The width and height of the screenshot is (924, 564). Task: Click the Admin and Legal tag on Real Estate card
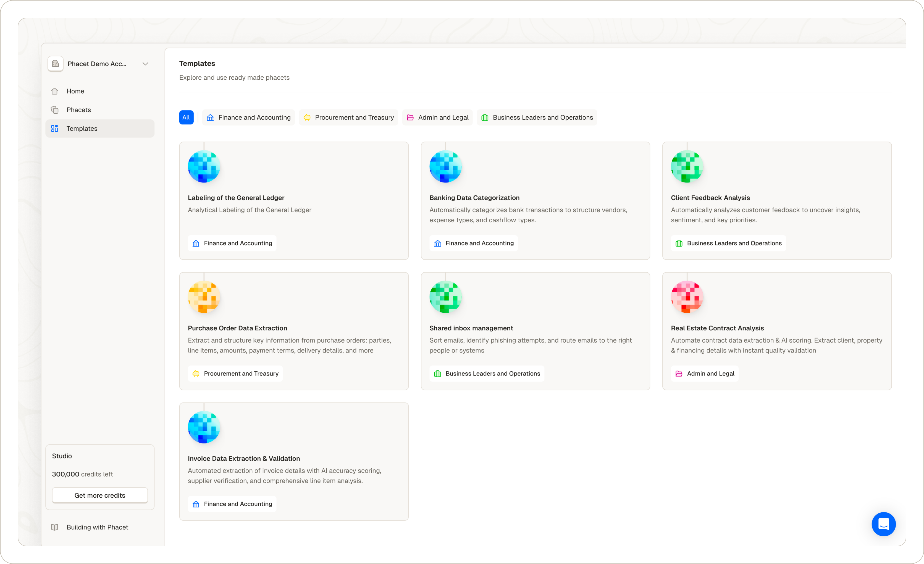(704, 374)
